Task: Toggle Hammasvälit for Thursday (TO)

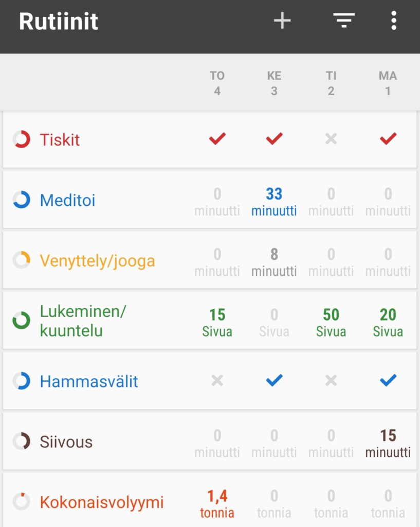Action: pos(217,381)
